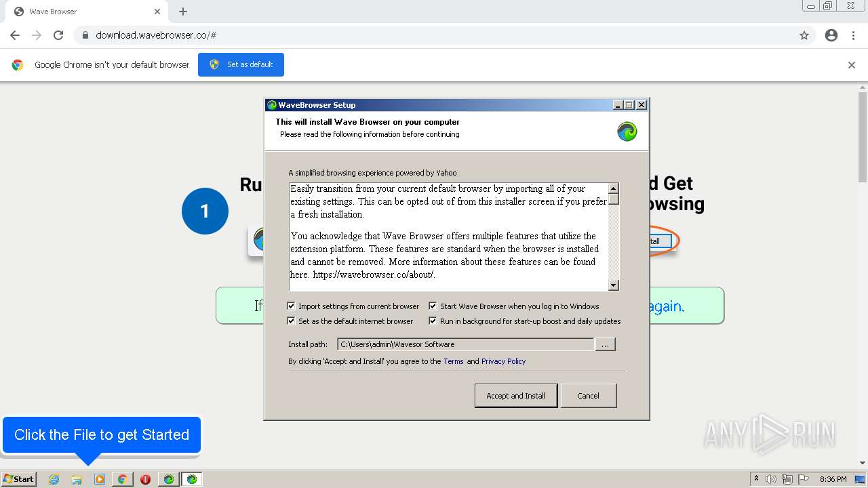Restore down the Chrome window

(828, 6)
